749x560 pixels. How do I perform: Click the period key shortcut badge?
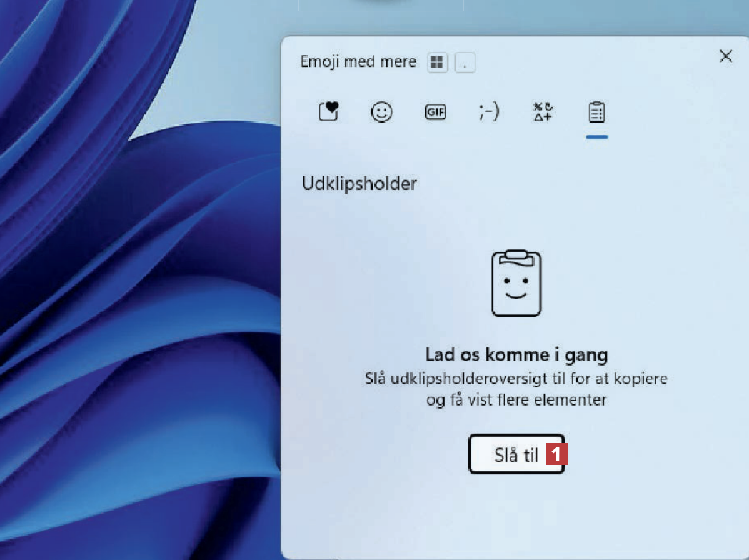pos(465,62)
